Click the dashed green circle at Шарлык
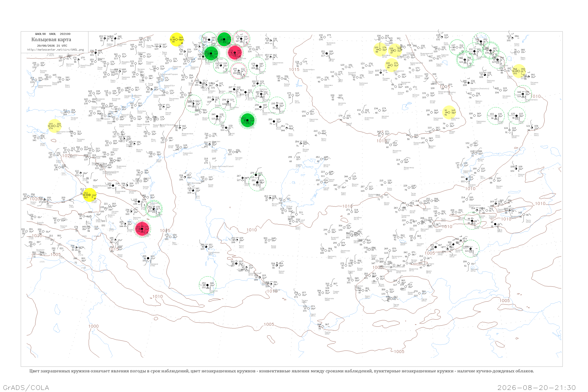Image resolution: width=588 pixels, height=392 pixels. [257, 66]
